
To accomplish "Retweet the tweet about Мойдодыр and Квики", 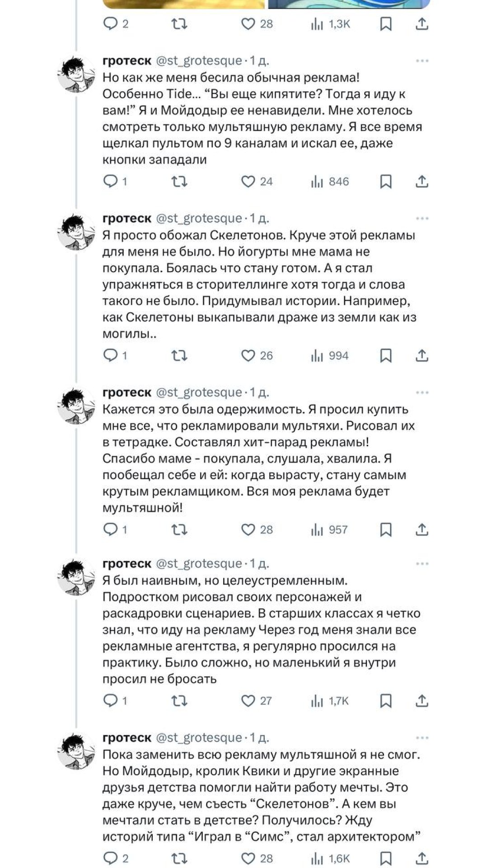I will coord(179,858).
